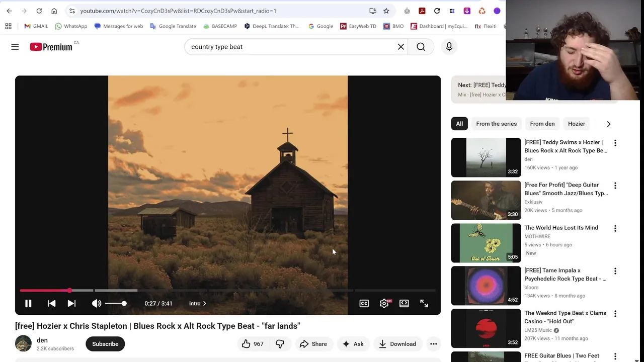Open The Weeknd Hold Out thumbnail

click(x=486, y=328)
